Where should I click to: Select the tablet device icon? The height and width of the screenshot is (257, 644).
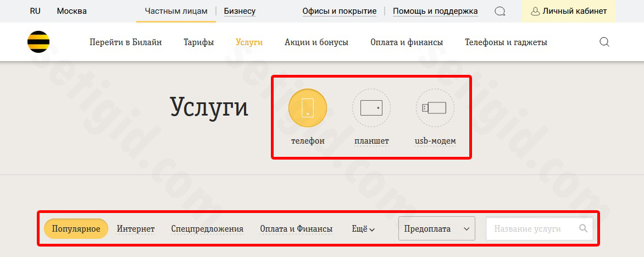tap(371, 108)
